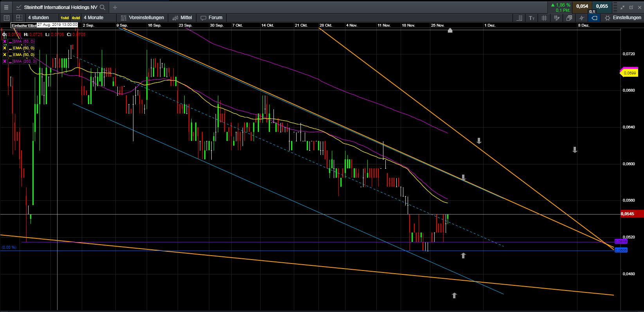Toggle the crosshair candle marker icon
This screenshot has height=312, width=644.
pyautogui.click(x=582, y=18)
